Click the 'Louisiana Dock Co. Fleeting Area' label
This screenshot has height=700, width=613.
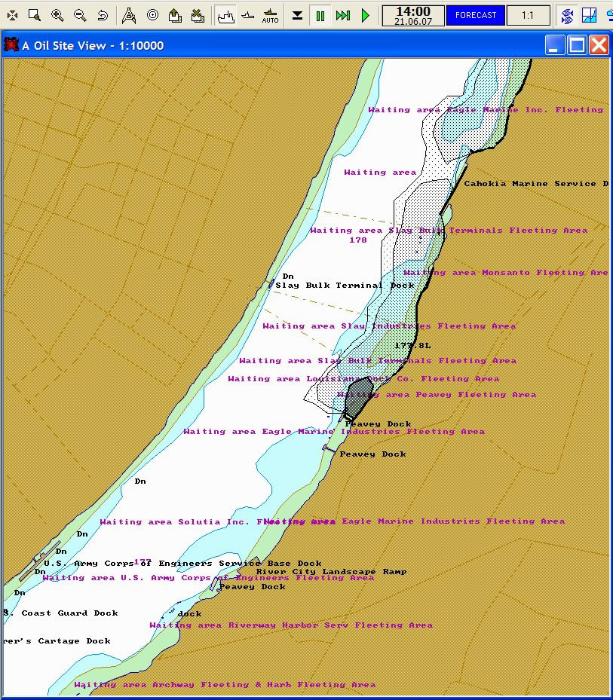[x=403, y=378]
